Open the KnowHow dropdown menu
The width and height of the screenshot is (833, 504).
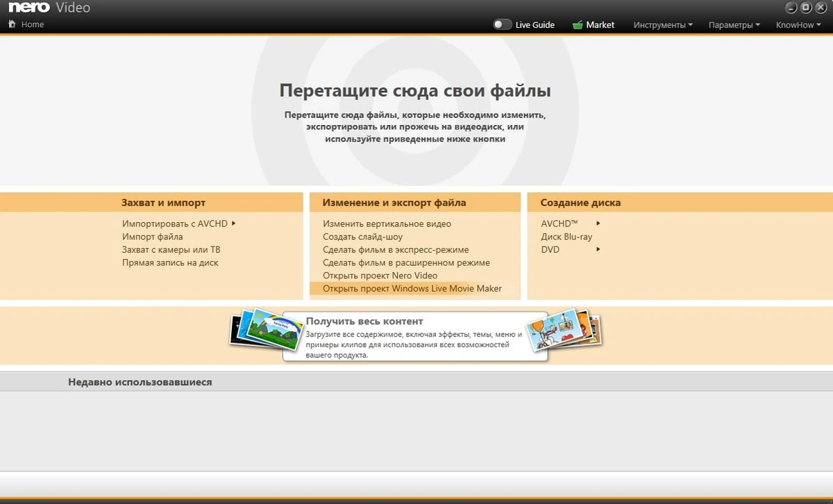tap(798, 24)
